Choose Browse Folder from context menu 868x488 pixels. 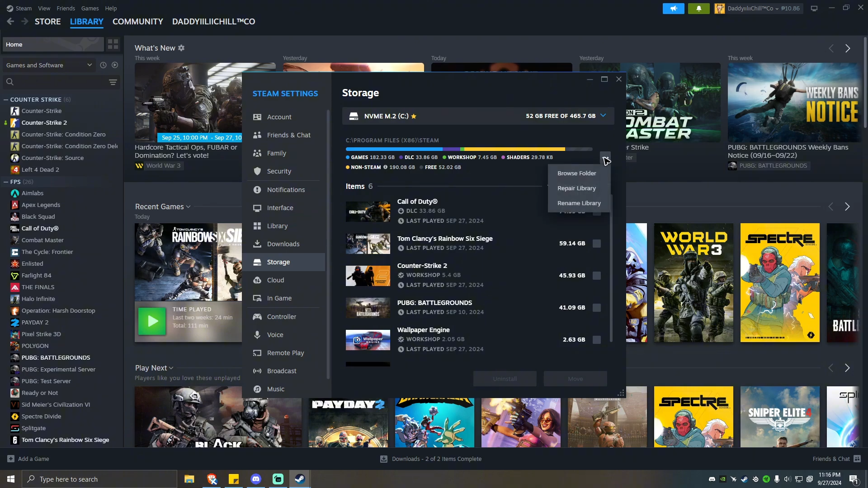577,173
